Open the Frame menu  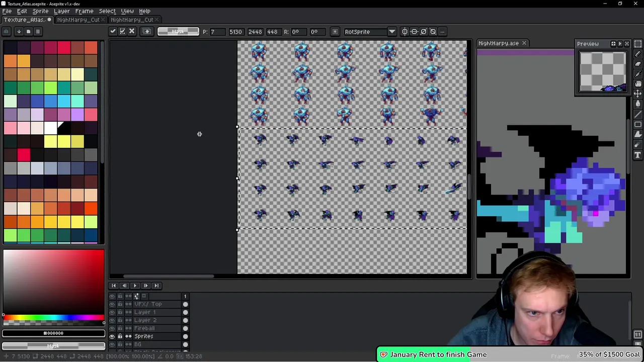(84, 11)
